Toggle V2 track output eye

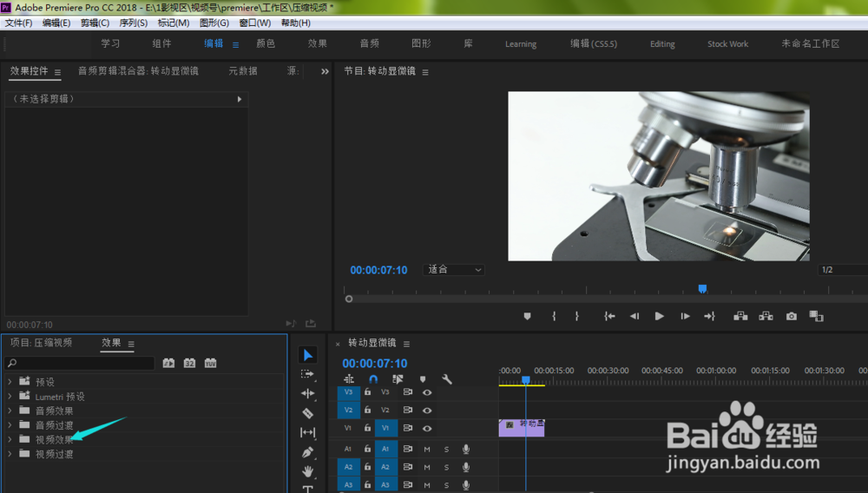point(427,411)
